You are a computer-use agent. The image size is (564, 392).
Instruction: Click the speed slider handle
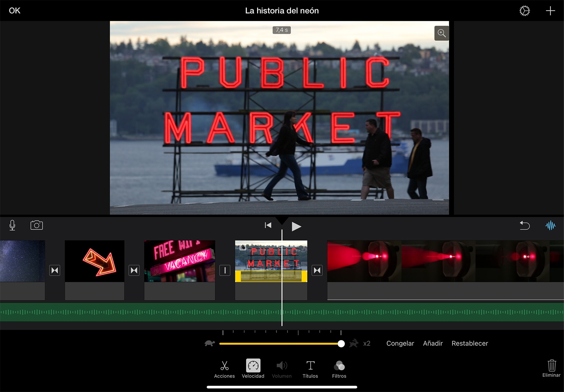click(341, 344)
